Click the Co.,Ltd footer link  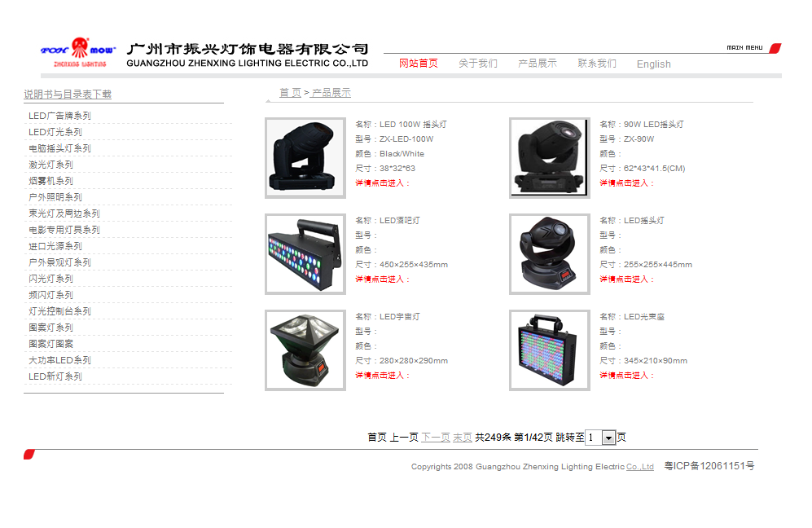coord(640,467)
